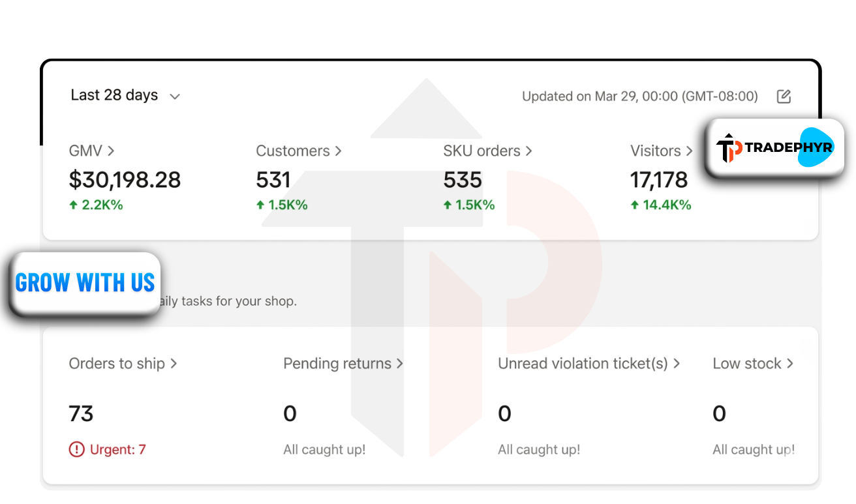Click the green up arrow under GMV

(74, 205)
